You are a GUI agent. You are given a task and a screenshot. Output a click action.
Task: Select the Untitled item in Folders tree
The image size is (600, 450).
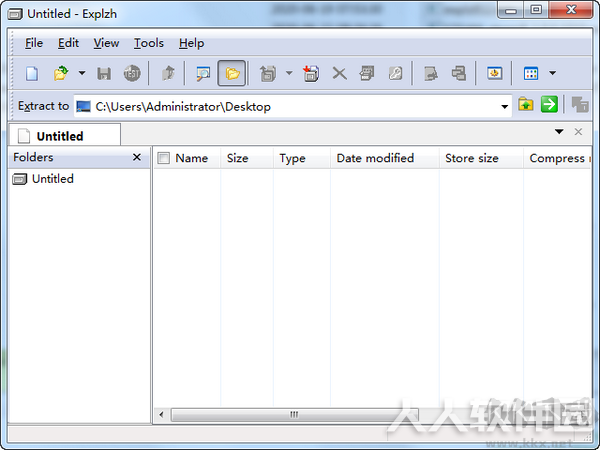pyautogui.click(x=43, y=179)
